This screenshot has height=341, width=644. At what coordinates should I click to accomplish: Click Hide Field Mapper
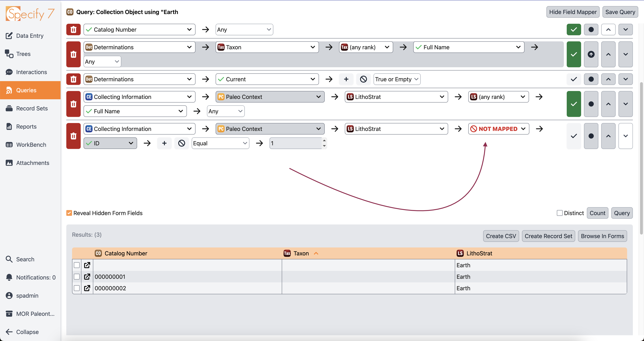pyautogui.click(x=573, y=12)
